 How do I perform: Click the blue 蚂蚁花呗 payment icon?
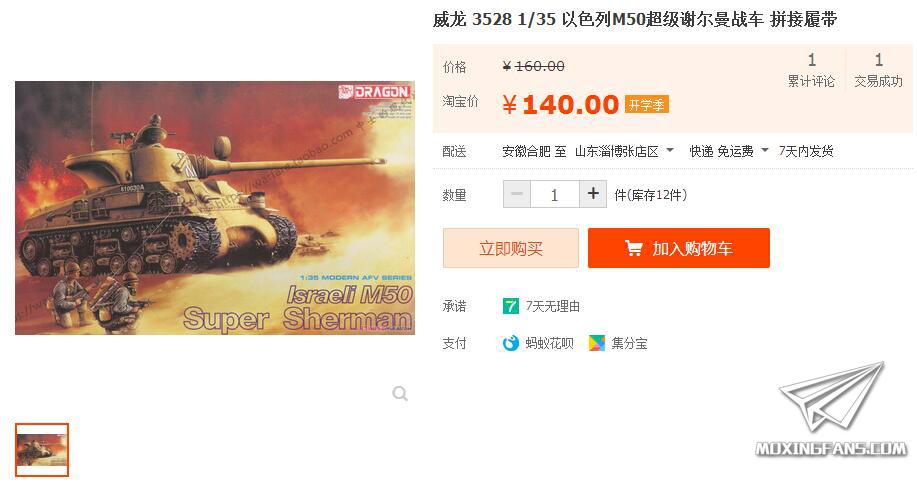coord(511,343)
